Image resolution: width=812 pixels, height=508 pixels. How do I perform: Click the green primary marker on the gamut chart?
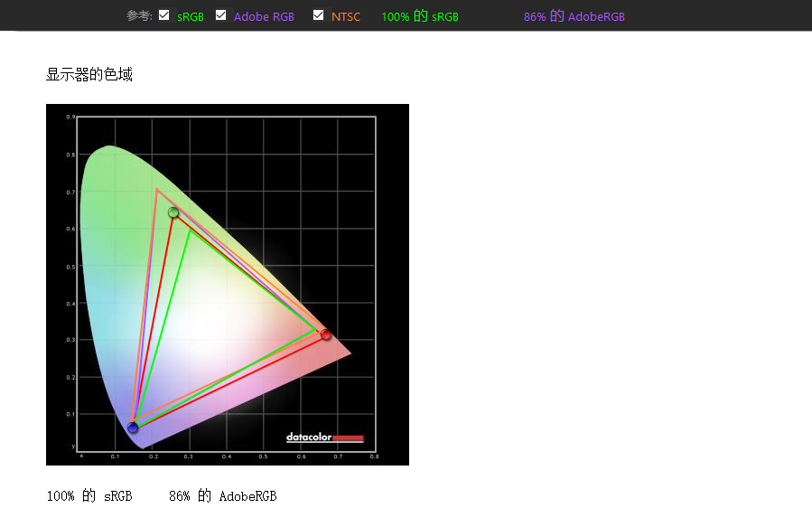click(x=173, y=212)
